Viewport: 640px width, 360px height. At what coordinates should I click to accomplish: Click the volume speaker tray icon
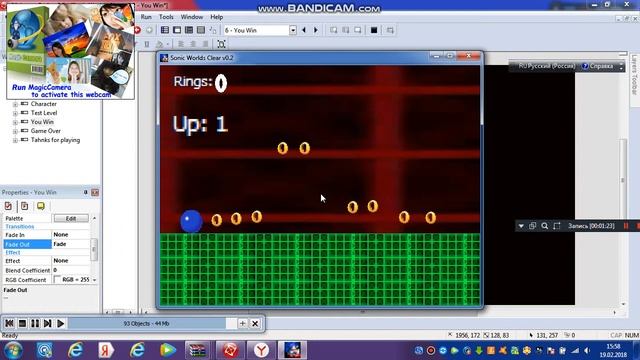point(587,351)
